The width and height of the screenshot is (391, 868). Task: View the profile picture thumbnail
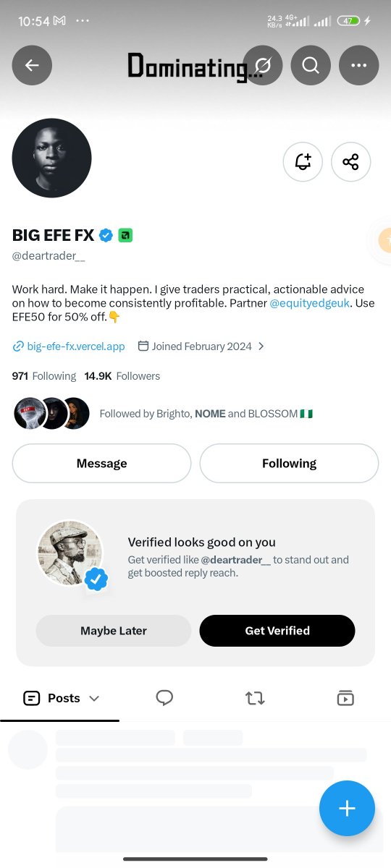[x=52, y=158]
